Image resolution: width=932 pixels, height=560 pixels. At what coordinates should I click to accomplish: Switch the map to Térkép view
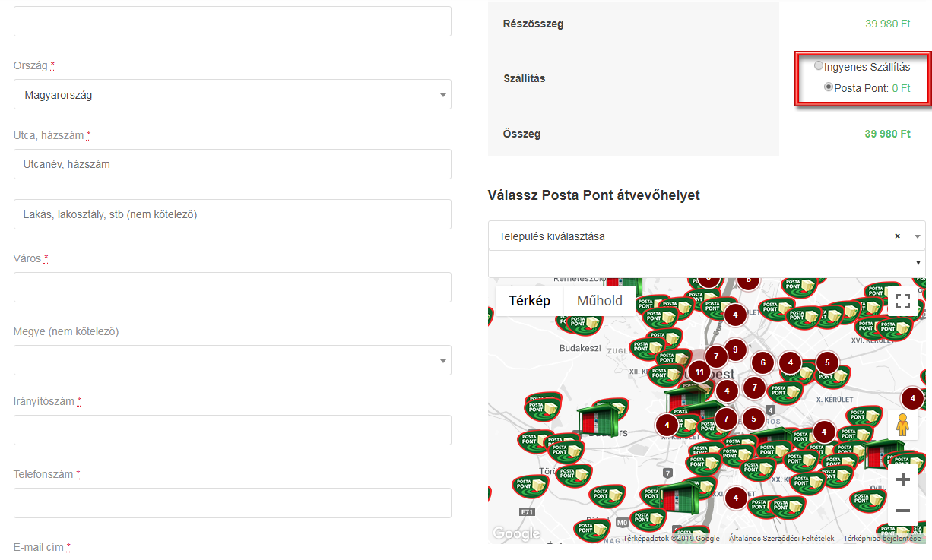tap(529, 301)
